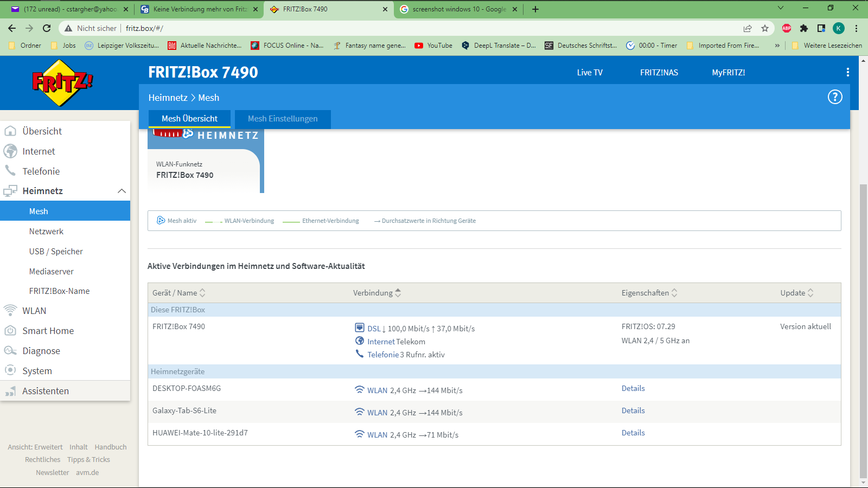Switch to the Mesh Einstellungen tab
The width and height of the screenshot is (868, 488).
(x=283, y=119)
